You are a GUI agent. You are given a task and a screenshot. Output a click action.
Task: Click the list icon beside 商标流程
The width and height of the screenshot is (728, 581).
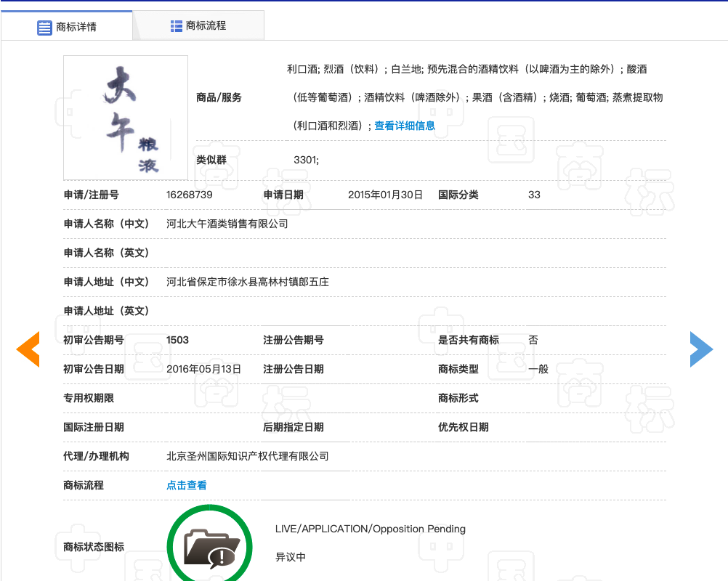tap(177, 26)
